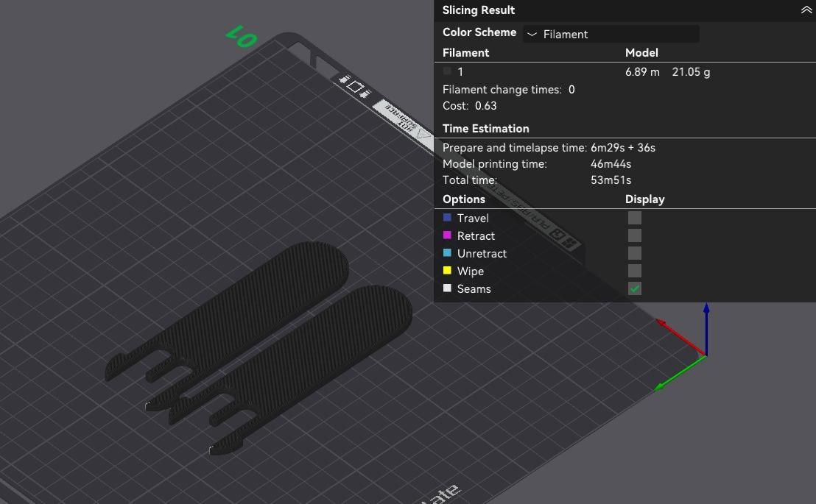Image resolution: width=816 pixels, height=504 pixels.
Task: Select the Slicing Result title
Action: pyautogui.click(x=478, y=10)
